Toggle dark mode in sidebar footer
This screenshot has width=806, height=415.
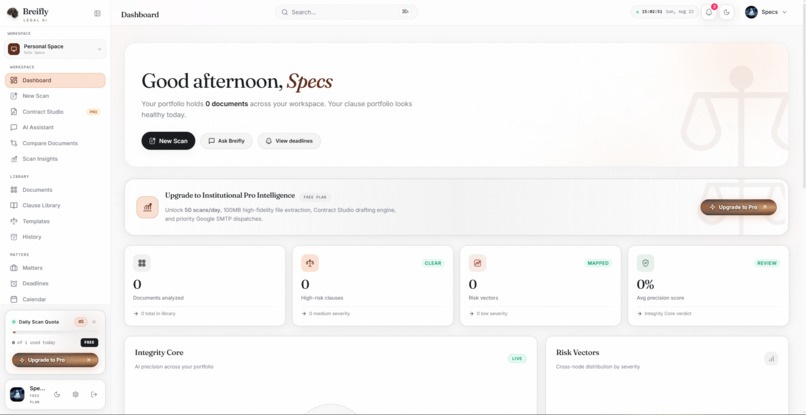click(57, 394)
